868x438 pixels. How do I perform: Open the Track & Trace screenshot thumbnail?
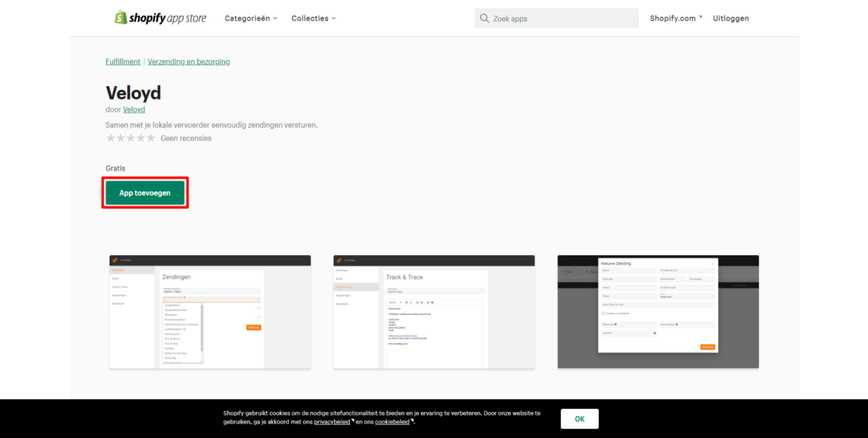pyautogui.click(x=434, y=312)
